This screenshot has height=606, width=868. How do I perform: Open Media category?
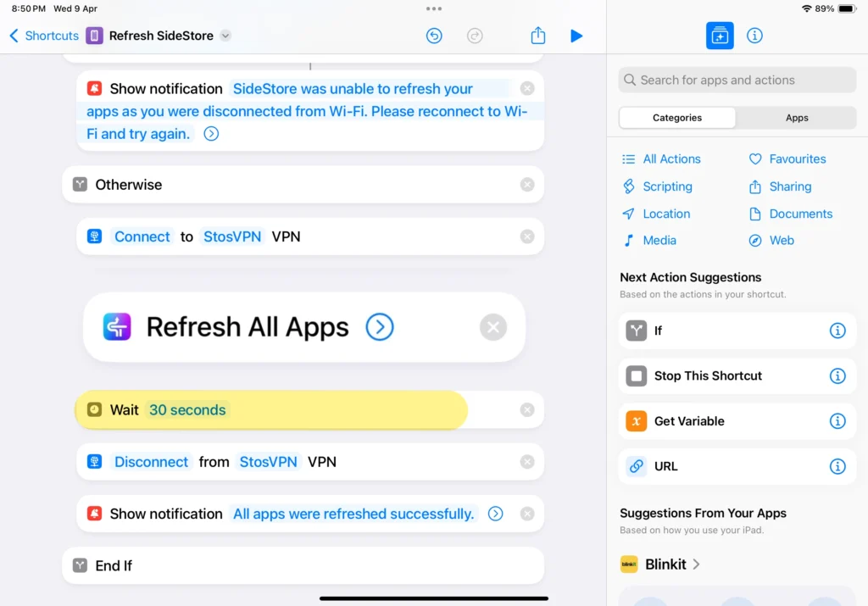point(649,240)
